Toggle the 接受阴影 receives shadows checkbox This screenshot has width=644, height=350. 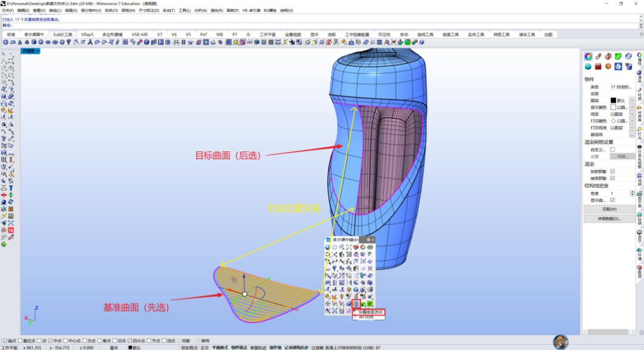pos(612,178)
